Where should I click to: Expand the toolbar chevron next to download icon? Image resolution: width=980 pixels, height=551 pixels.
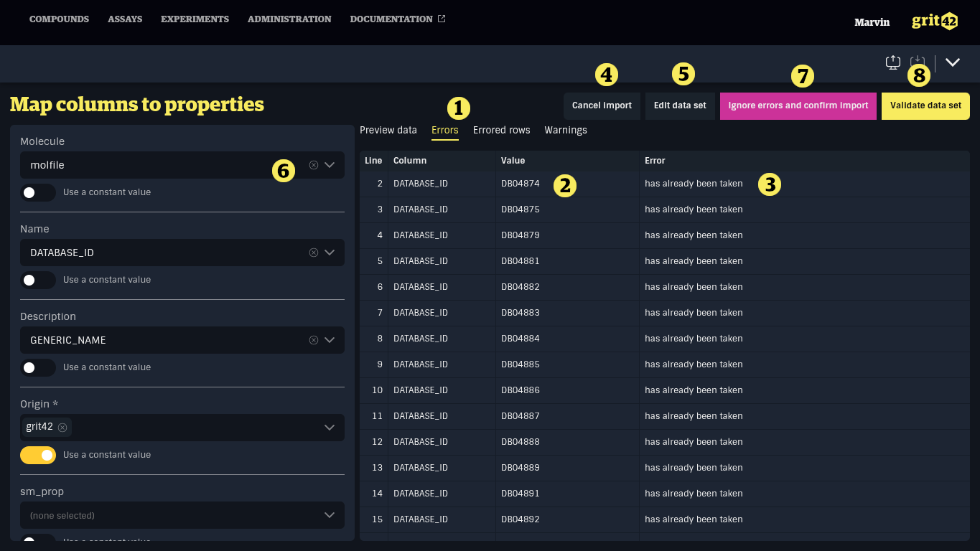(x=953, y=62)
